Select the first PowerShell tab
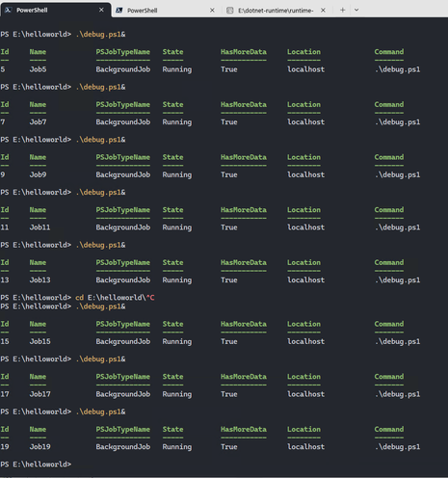The height and width of the screenshot is (478, 448). (56, 10)
